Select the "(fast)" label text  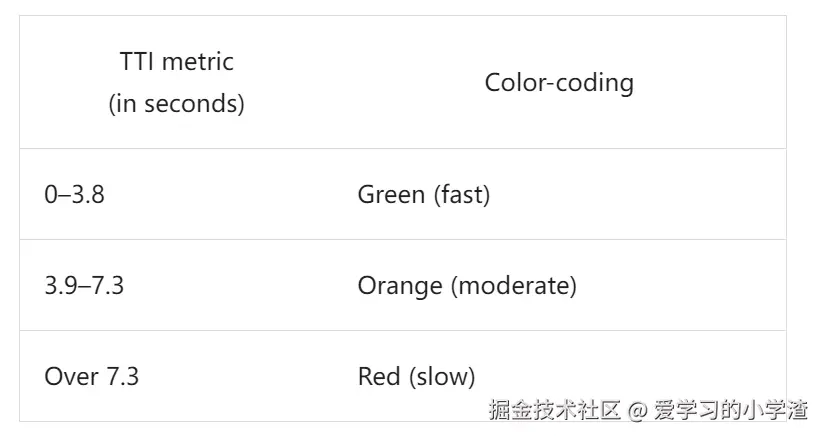462,195
